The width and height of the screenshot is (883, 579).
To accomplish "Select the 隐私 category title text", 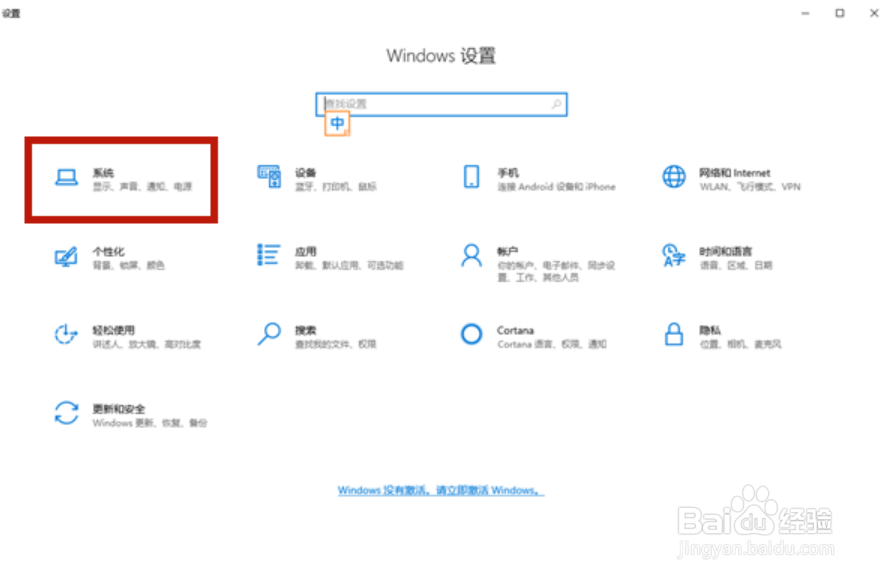I will pos(710,331).
